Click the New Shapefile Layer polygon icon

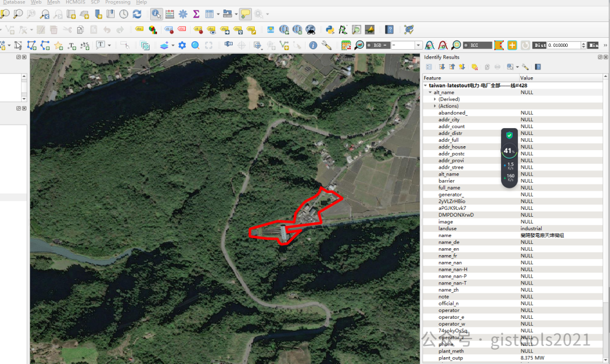coord(32,46)
